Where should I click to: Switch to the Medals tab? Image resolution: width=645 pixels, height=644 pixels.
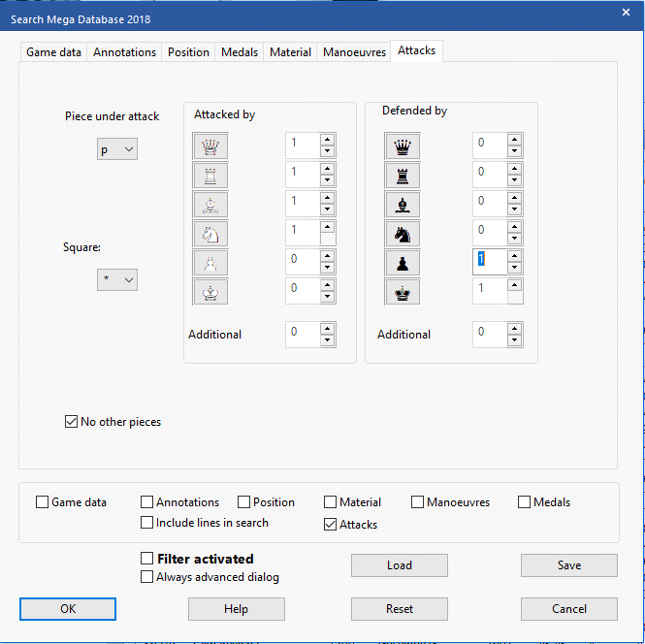(240, 52)
